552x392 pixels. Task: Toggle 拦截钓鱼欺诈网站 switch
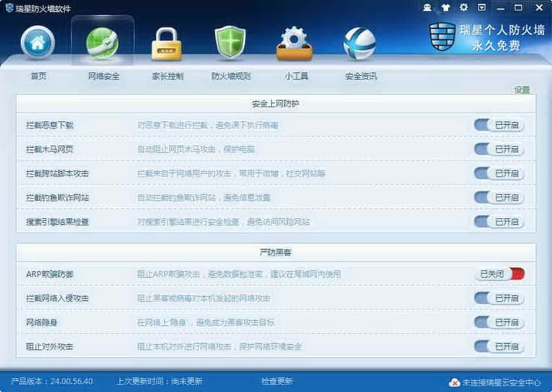[x=499, y=198]
